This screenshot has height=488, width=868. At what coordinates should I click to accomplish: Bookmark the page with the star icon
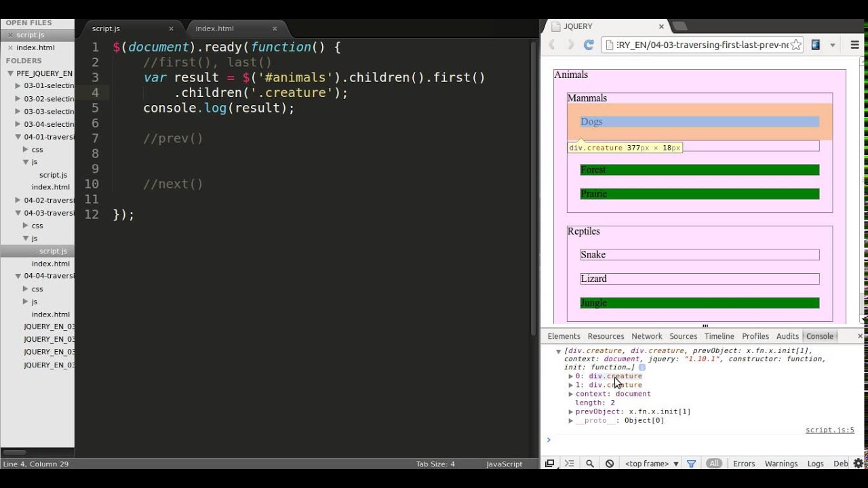pyautogui.click(x=796, y=45)
